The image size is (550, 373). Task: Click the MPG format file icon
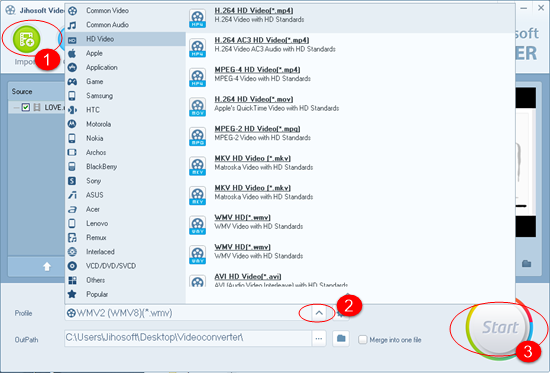pyautogui.click(x=197, y=136)
